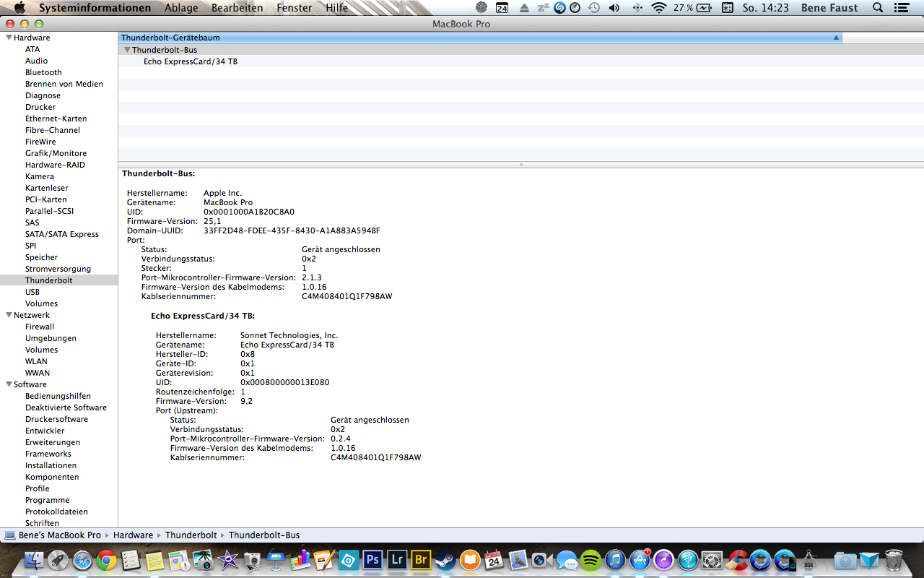The width and height of the screenshot is (924, 578).
Task: Click the battery status showing 27 %
Action: point(693,8)
